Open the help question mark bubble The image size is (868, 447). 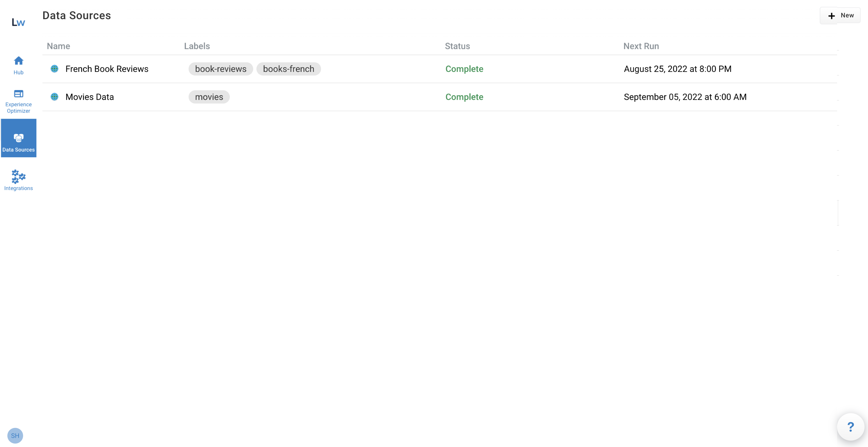[x=851, y=427]
